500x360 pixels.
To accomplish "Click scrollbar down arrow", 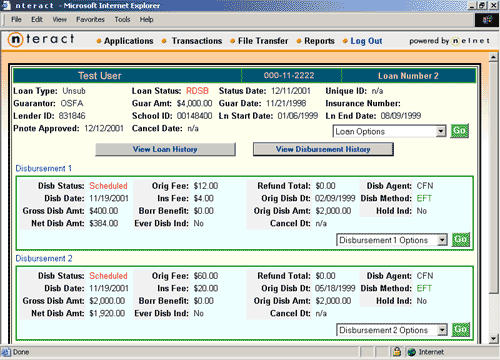I will point(494,339).
